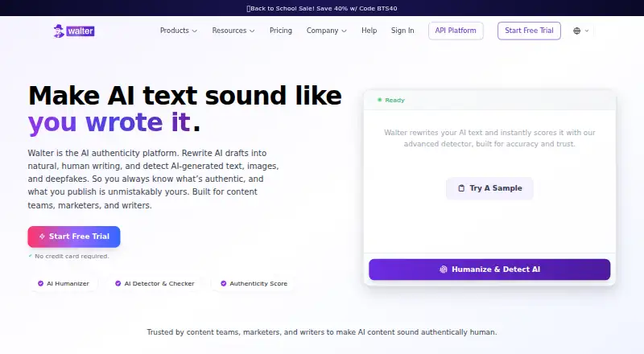The width and height of the screenshot is (644, 354).
Task: Click the Walter logo
Action: pos(74,31)
